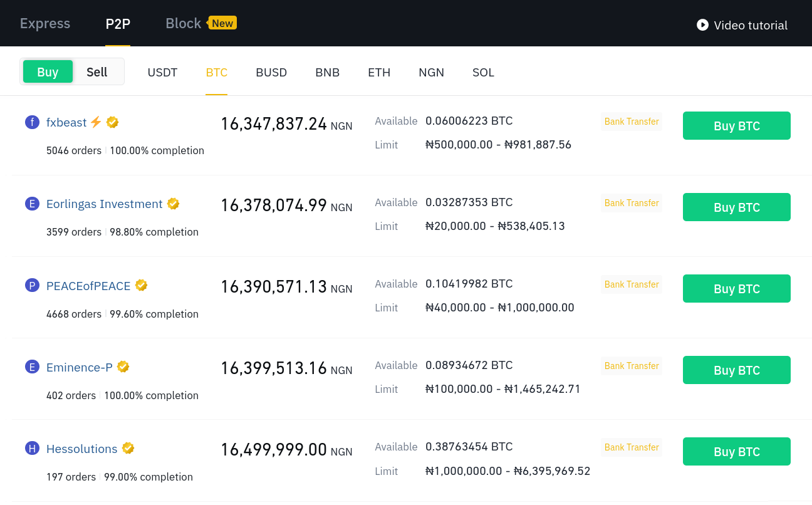
Task: Choose the NGN currency tab
Action: pos(432,73)
